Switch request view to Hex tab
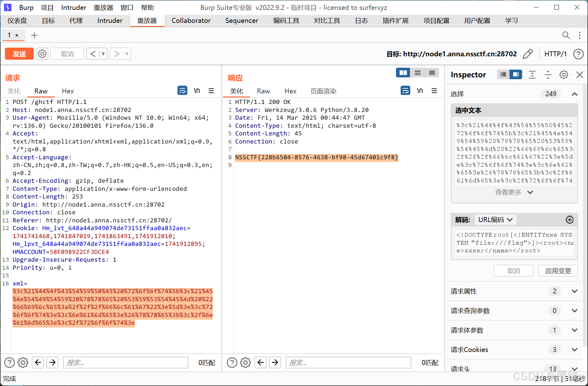This screenshot has height=386, width=588. (x=68, y=91)
